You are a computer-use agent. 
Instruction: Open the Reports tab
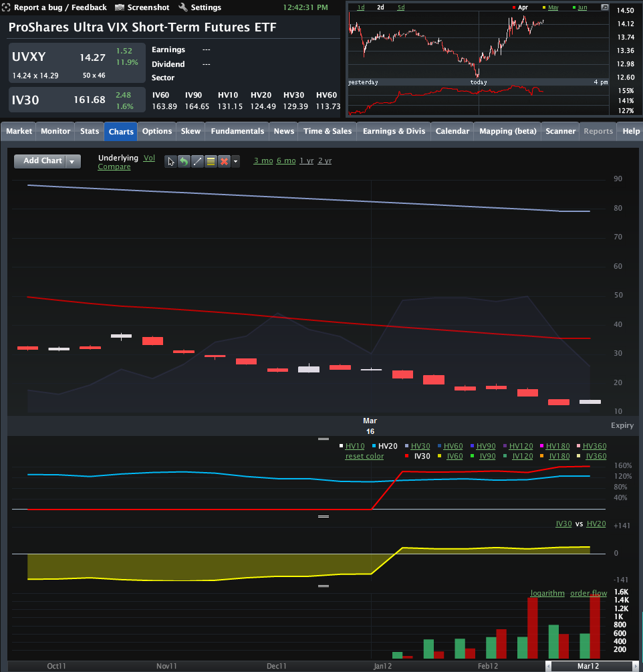[598, 131]
